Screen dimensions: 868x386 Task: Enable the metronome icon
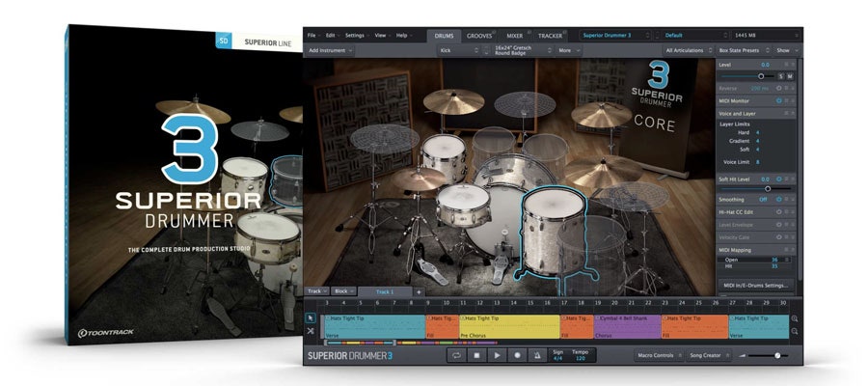[539, 355]
